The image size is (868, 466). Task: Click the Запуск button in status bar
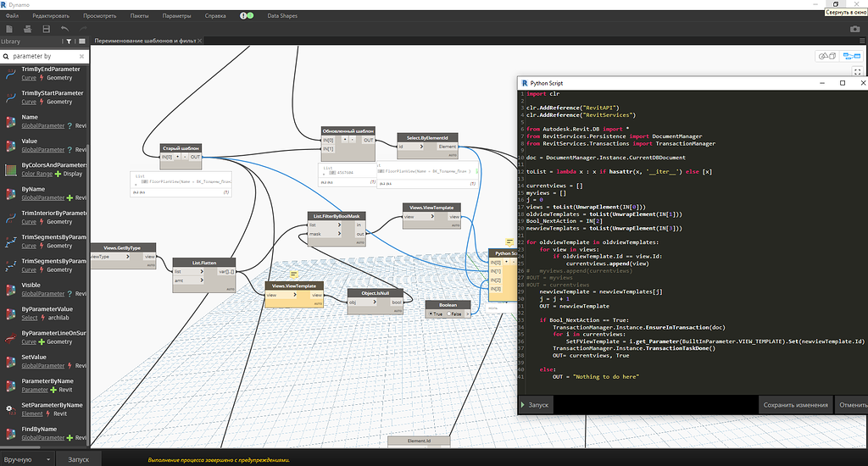78,459
